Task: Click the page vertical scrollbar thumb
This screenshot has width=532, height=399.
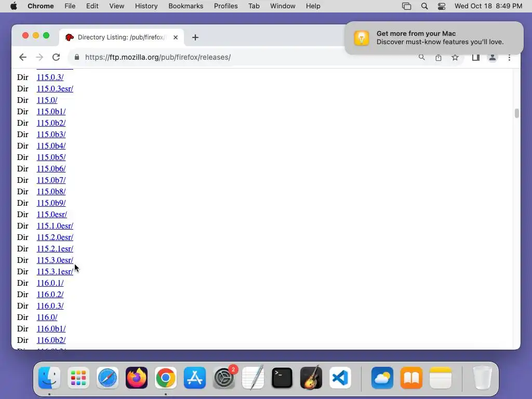Action: click(x=517, y=113)
